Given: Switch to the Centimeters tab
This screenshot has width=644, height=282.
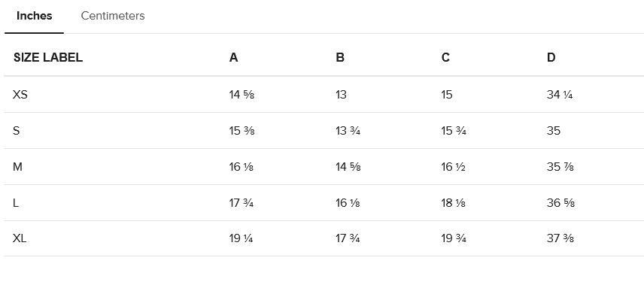Looking at the screenshot, I should point(113,16).
